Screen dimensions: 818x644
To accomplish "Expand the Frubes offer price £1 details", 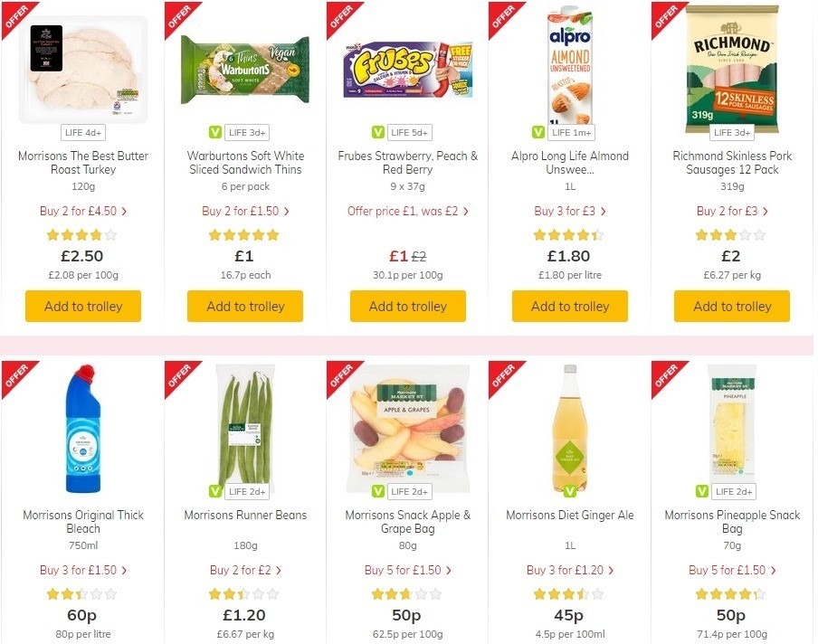I will [407, 211].
